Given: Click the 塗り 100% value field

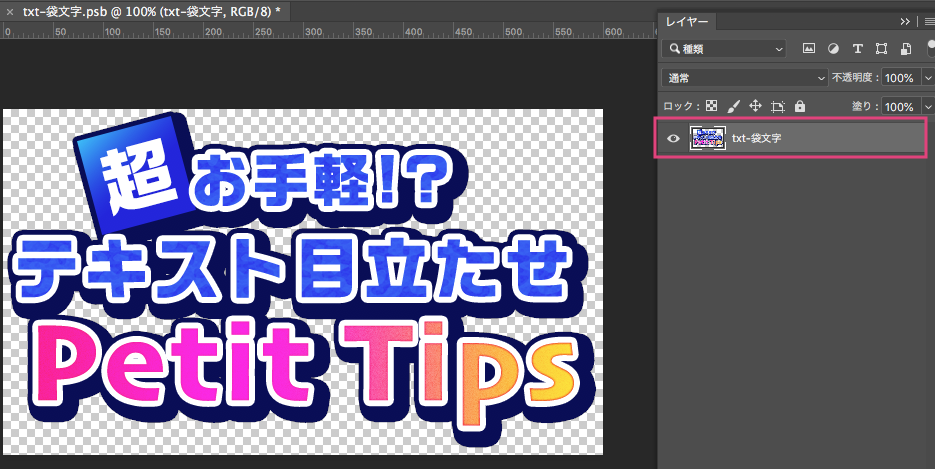Looking at the screenshot, I should (900, 107).
